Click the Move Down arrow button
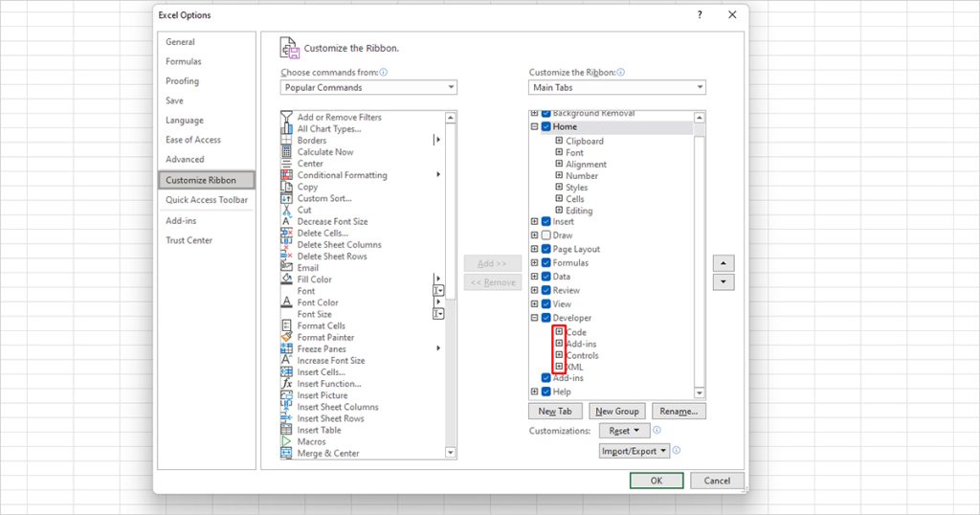Image resolution: width=980 pixels, height=515 pixels. [x=724, y=281]
